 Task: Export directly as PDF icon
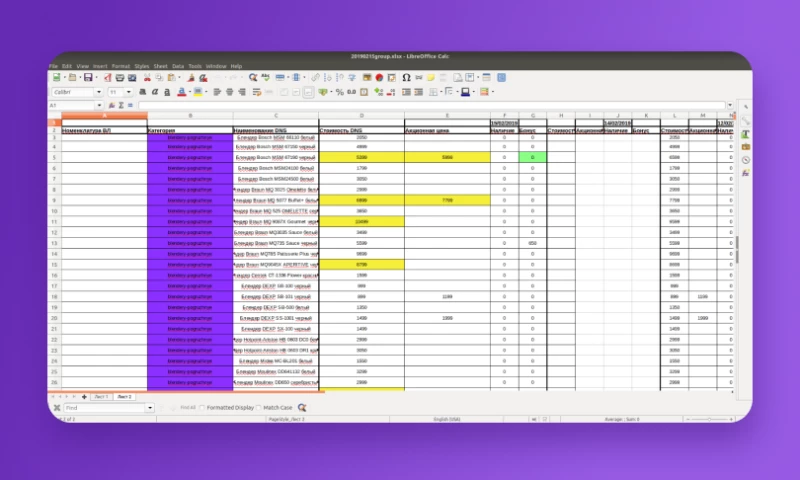tap(107, 78)
